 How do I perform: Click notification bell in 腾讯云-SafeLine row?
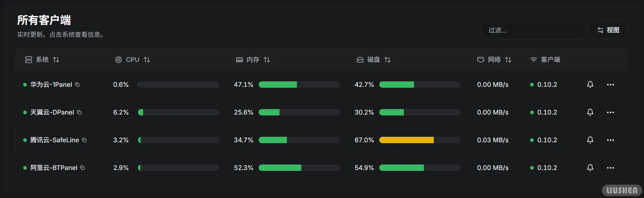(590, 140)
